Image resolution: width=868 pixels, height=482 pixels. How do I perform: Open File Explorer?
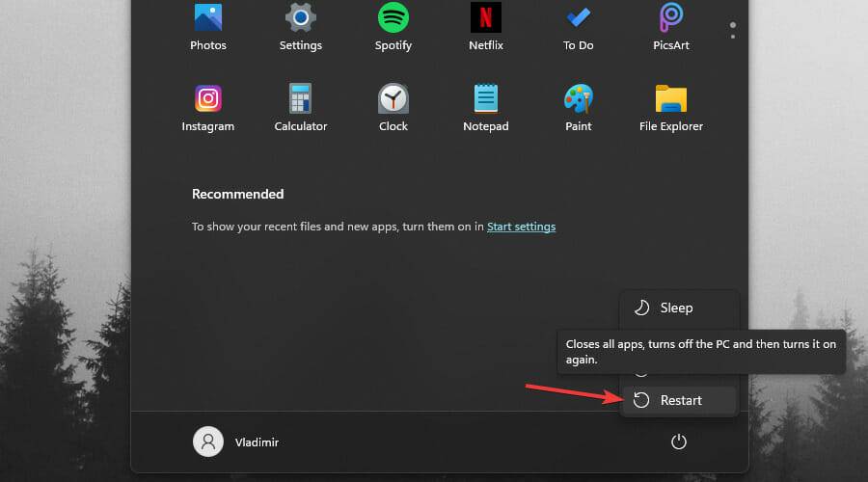coord(670,107)
